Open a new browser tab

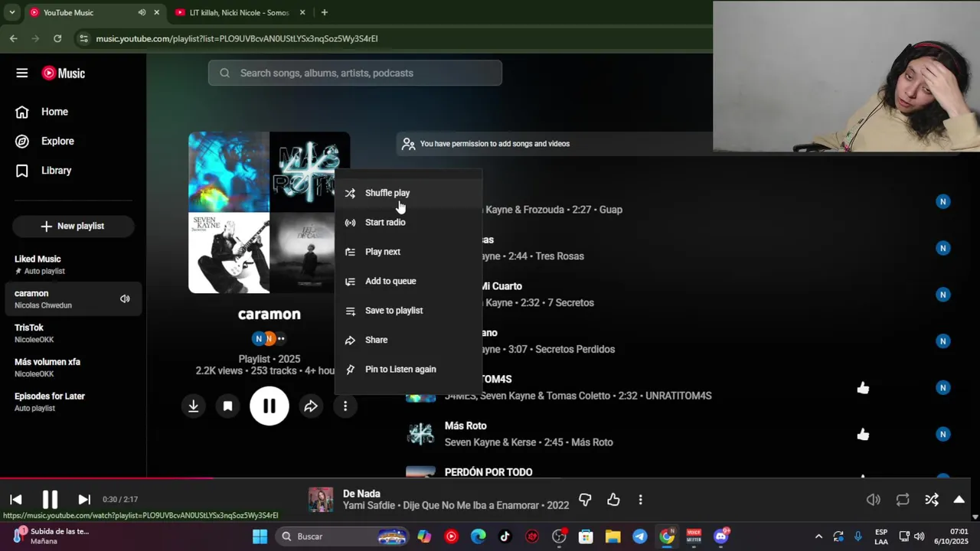point(325,12)
